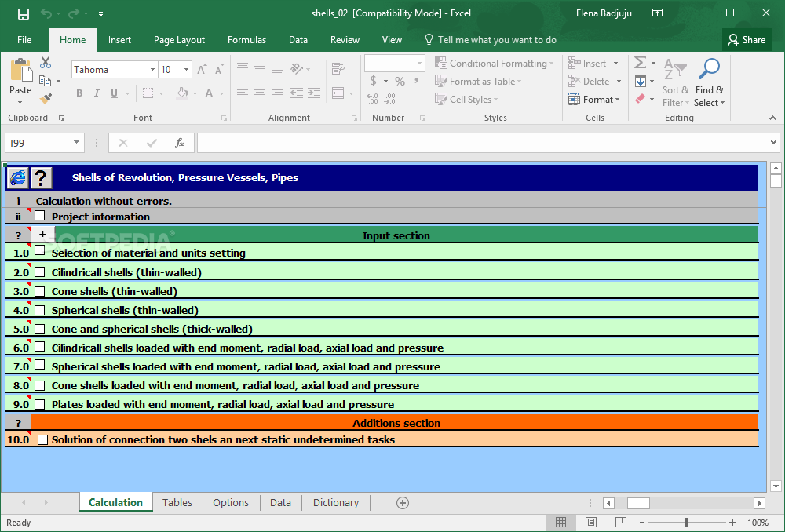This screenshot has height=532, width=785.
Task: Click the Share button
Action: pos(747,40)
